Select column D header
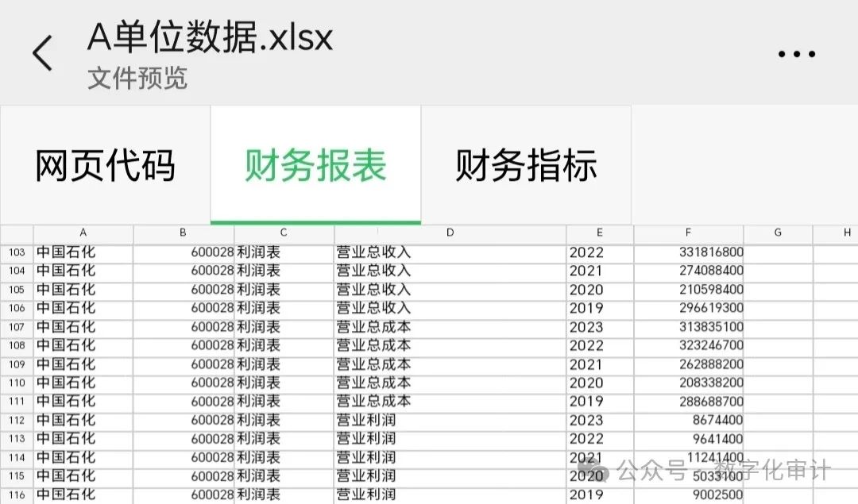Viewport: 858px width, 504px height. point(450,233)
